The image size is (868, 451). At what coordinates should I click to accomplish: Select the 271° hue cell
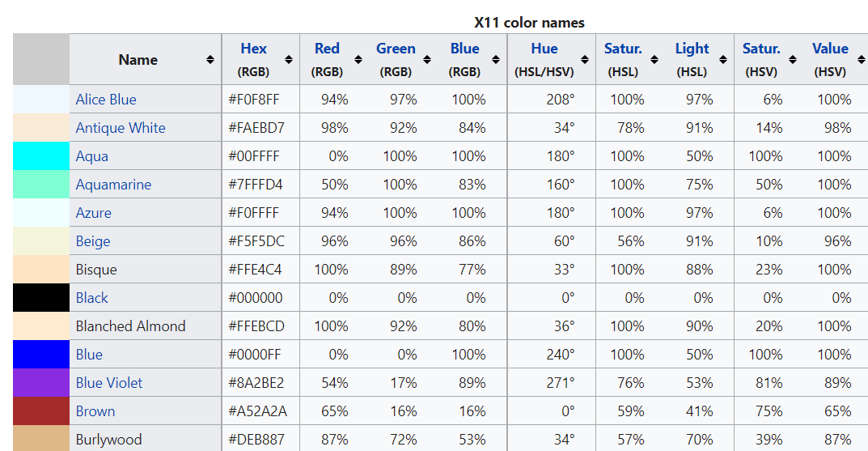click(552, 383)
